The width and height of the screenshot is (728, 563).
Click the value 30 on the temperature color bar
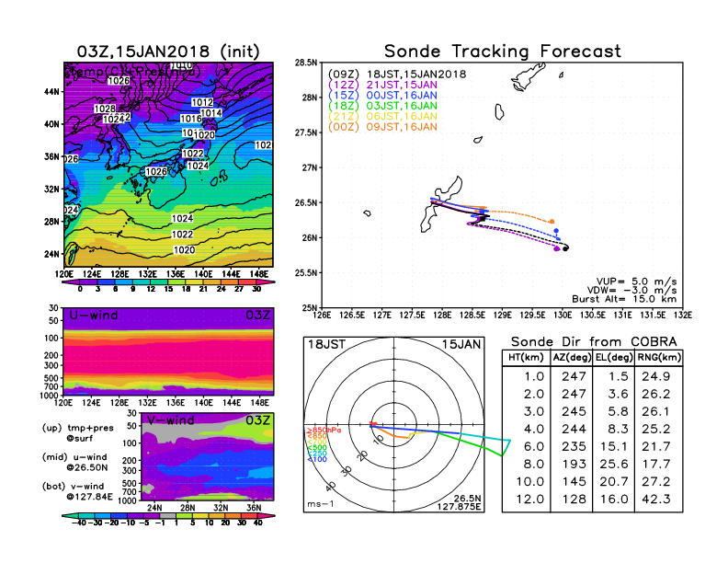coord(256,289)
